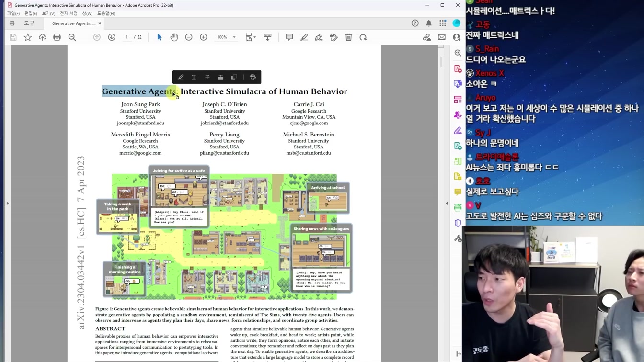Open search tool in right pane

458,53
